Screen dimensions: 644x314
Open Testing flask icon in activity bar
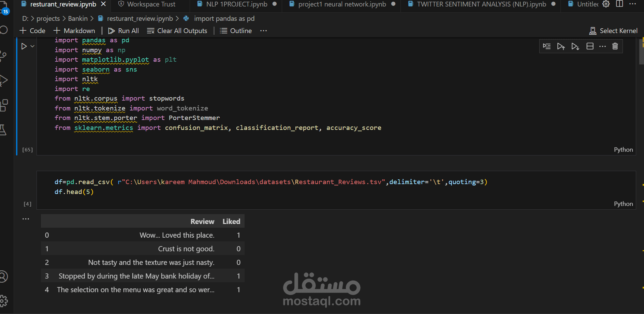coord(3,130)
